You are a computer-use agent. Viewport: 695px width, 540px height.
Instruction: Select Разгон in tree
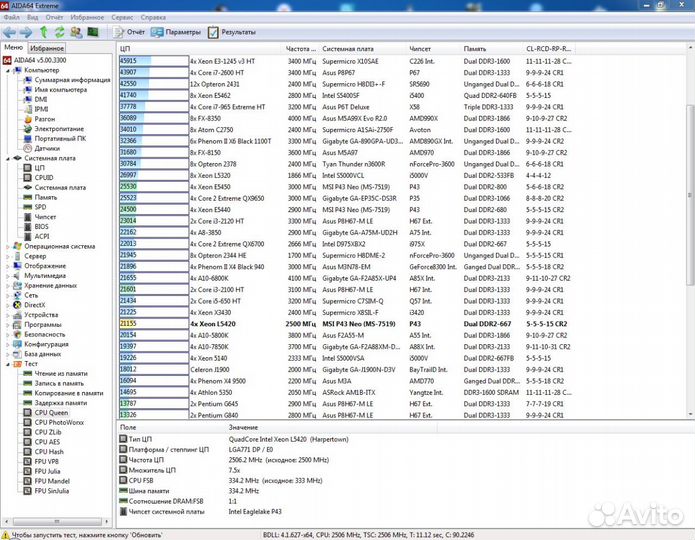45,119
